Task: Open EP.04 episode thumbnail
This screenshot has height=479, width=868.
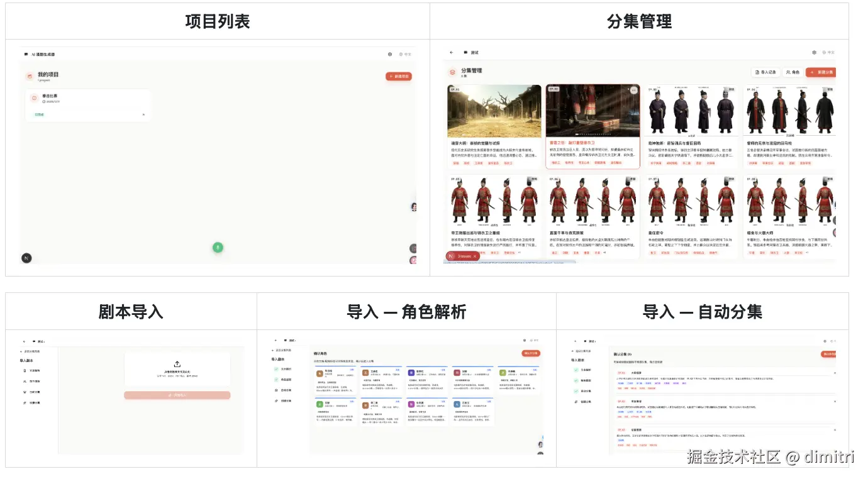Action: 789,111
